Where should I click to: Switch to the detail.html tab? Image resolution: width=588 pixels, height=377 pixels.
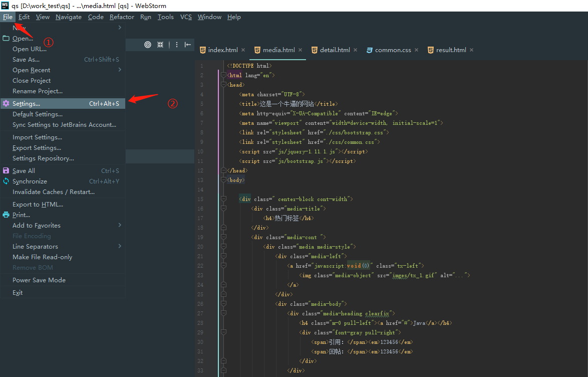tap(335, 50)
